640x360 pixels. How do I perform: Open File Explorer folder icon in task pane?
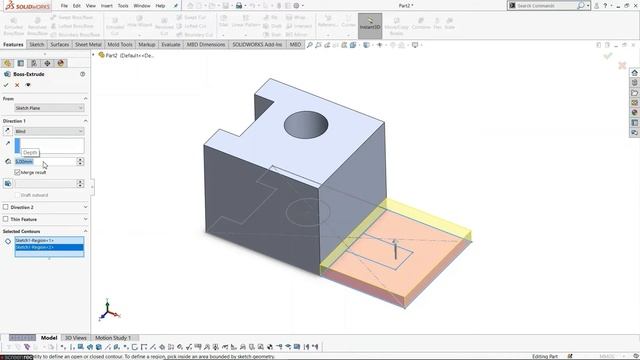click(634, 93)
